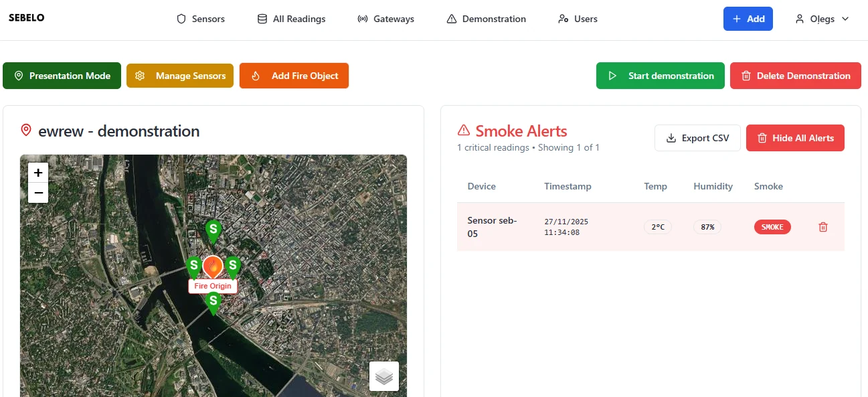Open the map layers control
868x397 pixels.
384,376
